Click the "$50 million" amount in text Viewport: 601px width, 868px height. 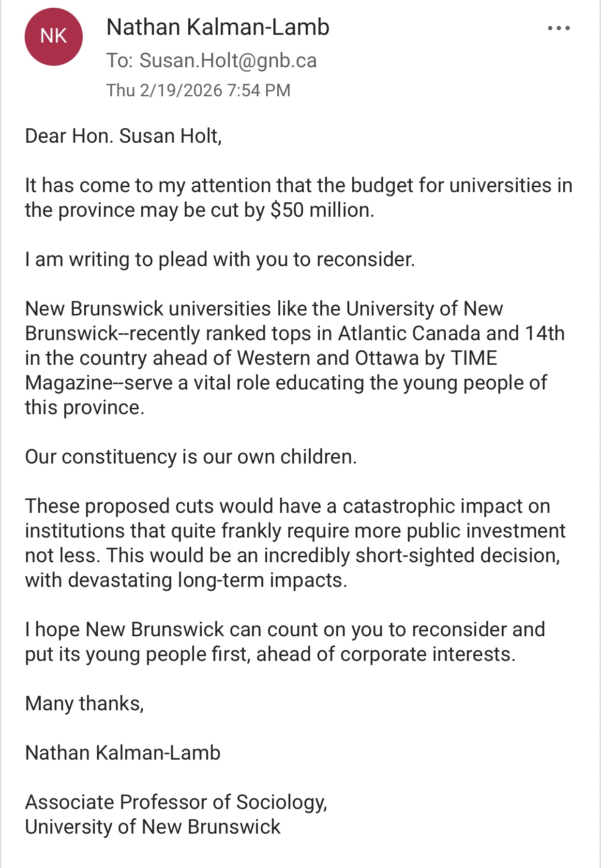322,210
